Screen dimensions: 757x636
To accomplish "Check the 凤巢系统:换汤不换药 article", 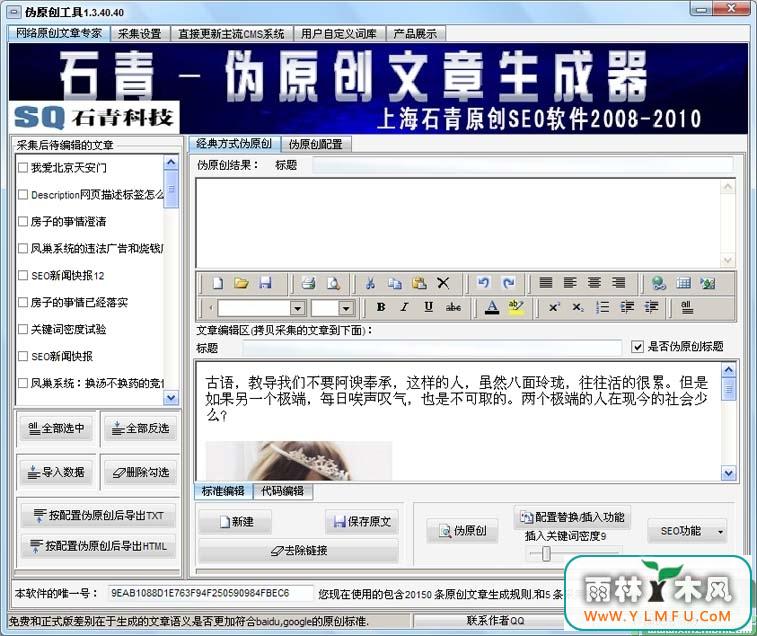I will (x=23, y=383).
